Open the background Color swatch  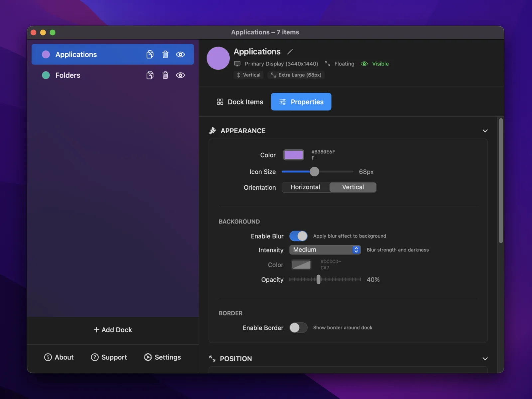click(x=301, y=265)
